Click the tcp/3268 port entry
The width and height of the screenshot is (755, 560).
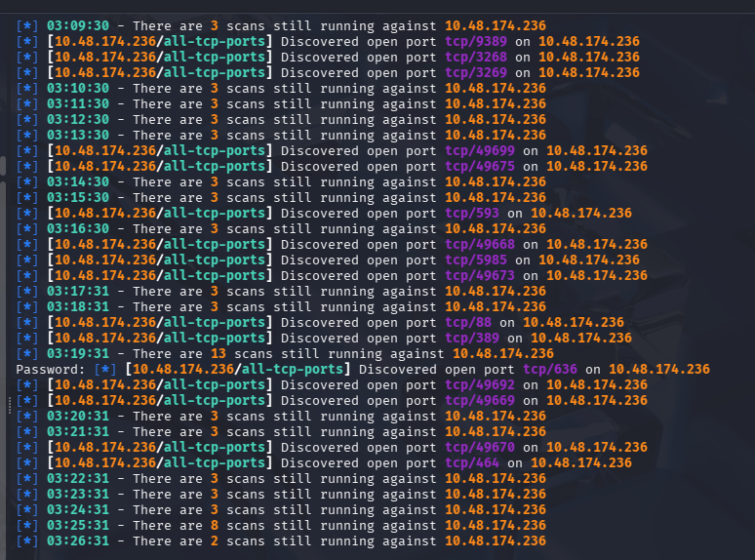pos(476,58)
